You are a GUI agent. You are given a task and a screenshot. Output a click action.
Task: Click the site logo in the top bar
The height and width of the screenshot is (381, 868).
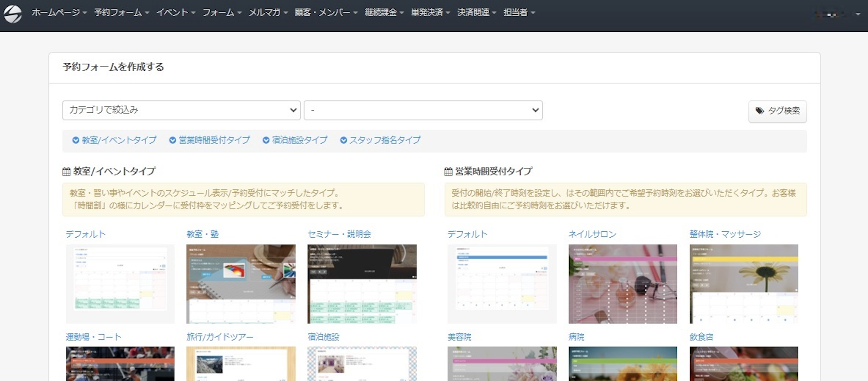coord(13,14)
